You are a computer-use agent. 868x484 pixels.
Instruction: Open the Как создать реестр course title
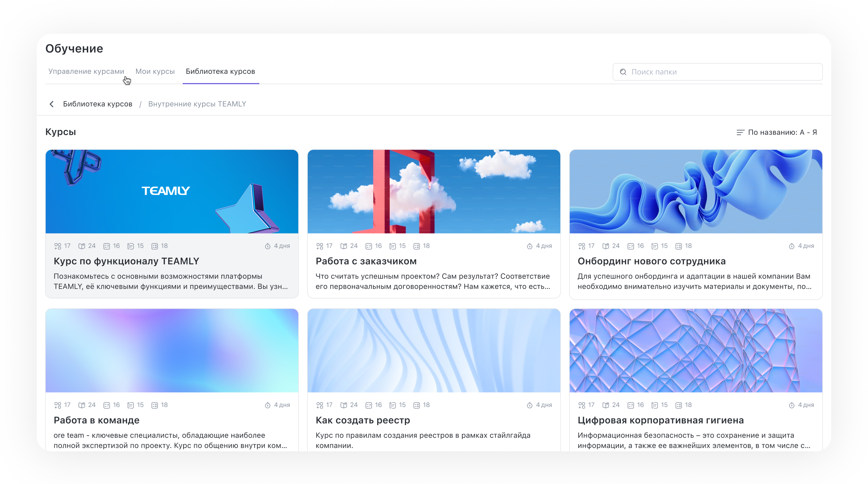pyautogui.click(x=363, y=420)
